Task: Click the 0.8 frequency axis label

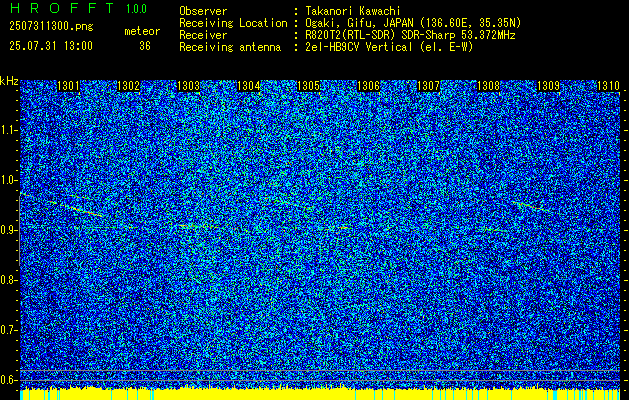Action: (x=9, y=280)
